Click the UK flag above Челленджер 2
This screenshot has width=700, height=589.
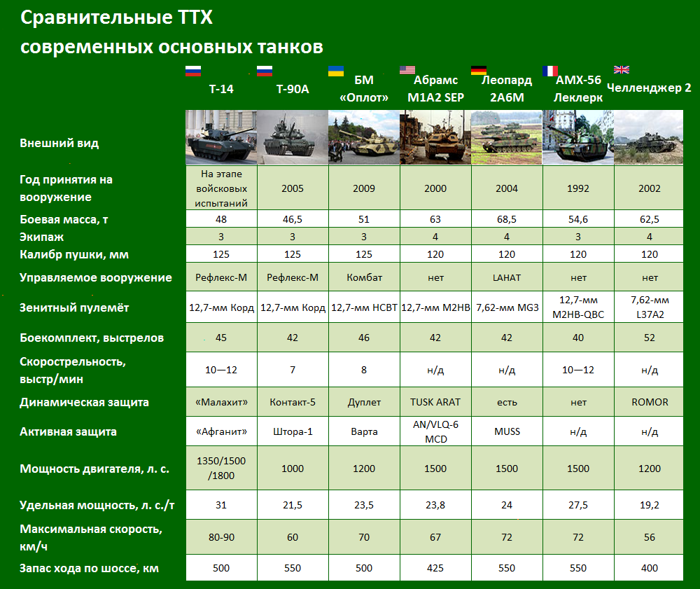(622, 69)
